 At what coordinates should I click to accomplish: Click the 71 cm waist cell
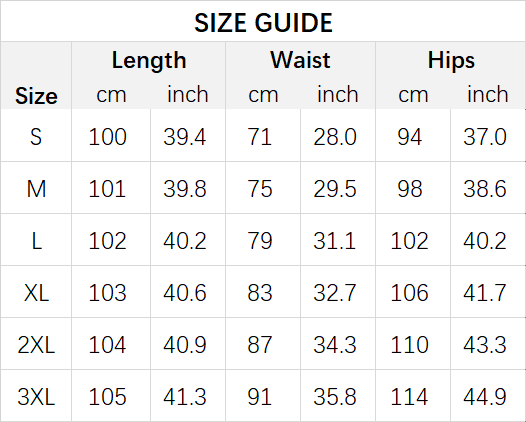259,137
